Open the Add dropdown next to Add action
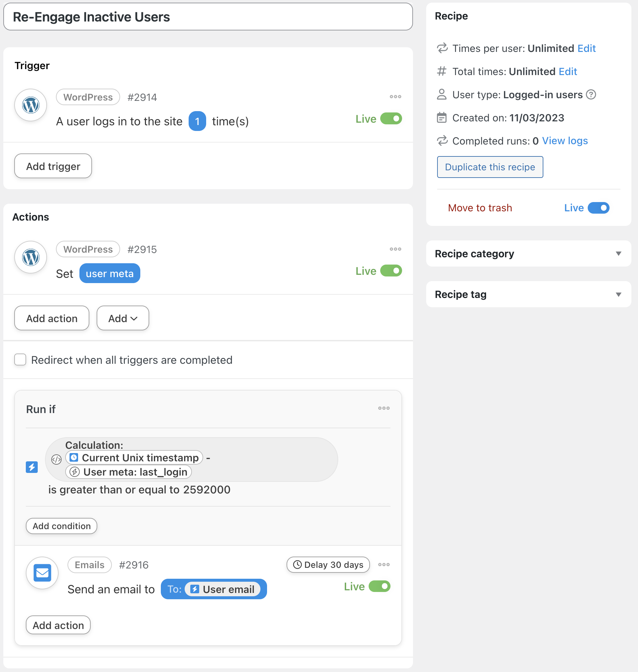 pos(123,318)
